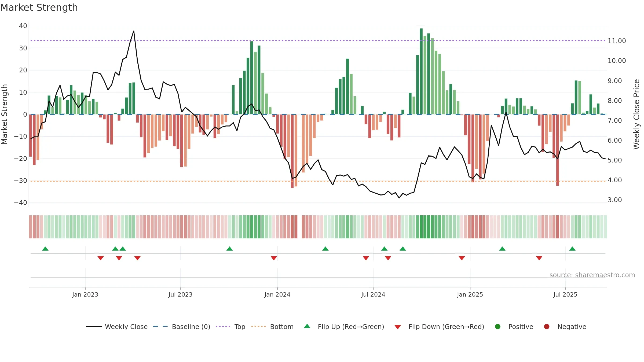
Task: Click the flip-down triangle just before Jul 2024
Action: pos(366,258)
